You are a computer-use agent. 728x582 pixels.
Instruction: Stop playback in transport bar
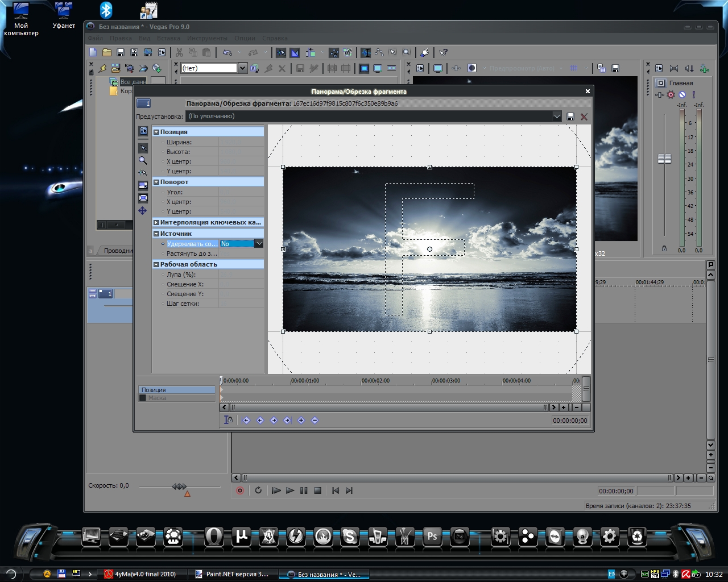[x=318, y=490]
